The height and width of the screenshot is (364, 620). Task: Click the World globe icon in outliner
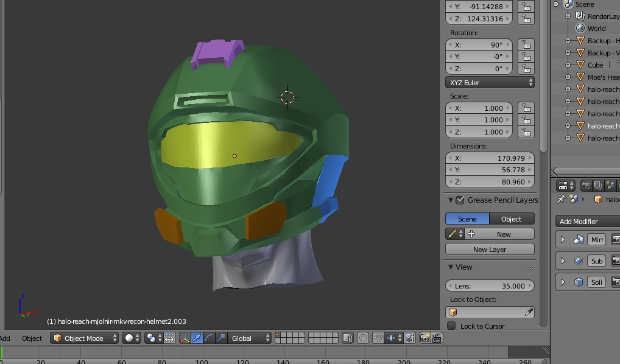580,29
